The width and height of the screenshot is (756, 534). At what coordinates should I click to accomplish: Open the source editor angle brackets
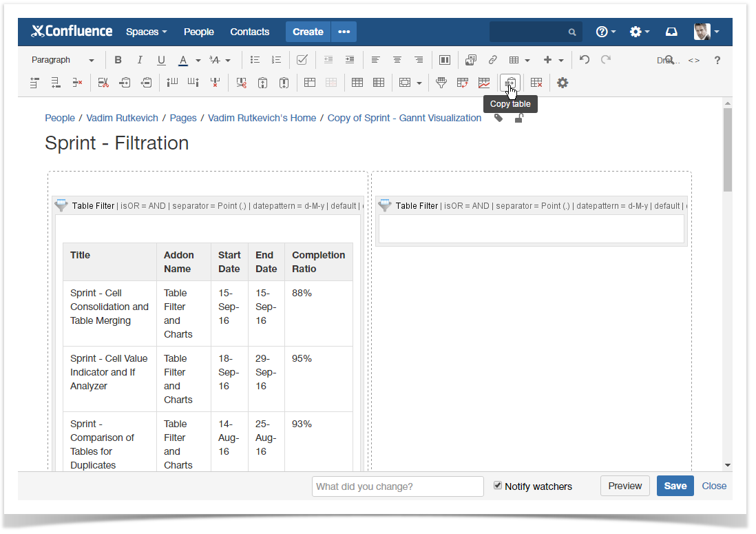(694, 61)
